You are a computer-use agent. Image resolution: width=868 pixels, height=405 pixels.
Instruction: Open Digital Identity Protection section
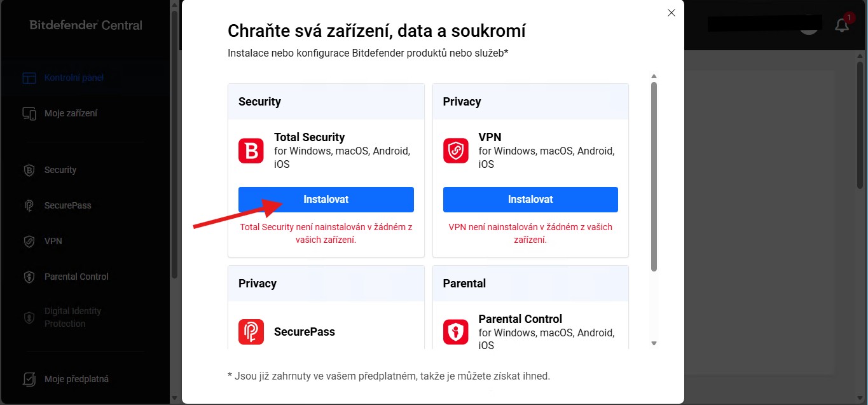72,317
